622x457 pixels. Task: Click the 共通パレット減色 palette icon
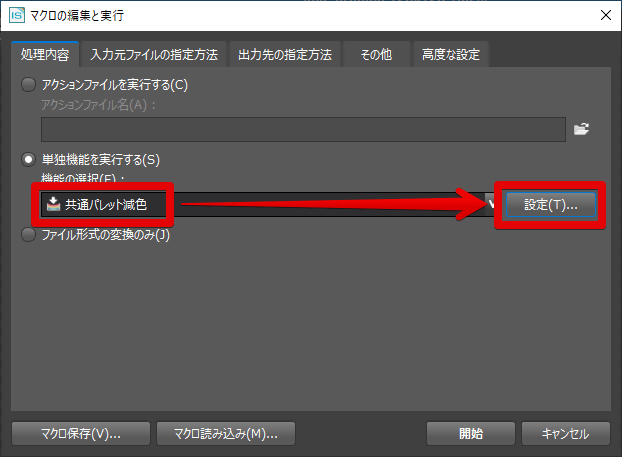coord(53,204)
